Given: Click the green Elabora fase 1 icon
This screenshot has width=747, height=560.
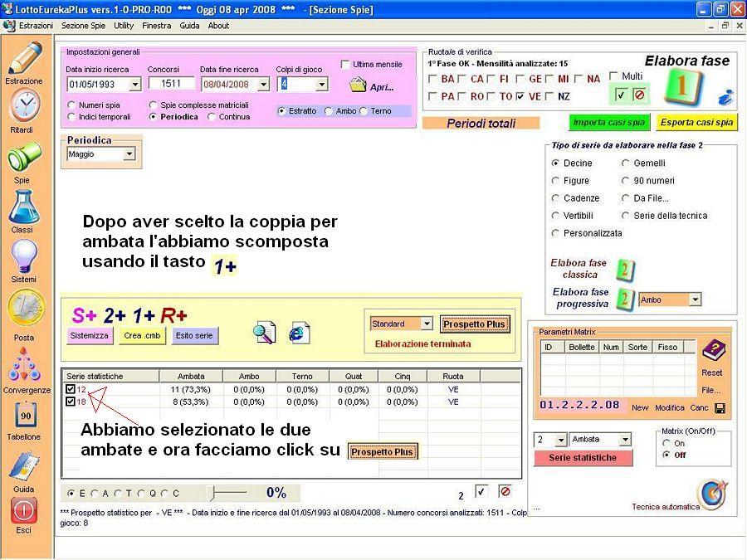Looking at the screenshot, I should pyautogui.click(x=683, y=86).
